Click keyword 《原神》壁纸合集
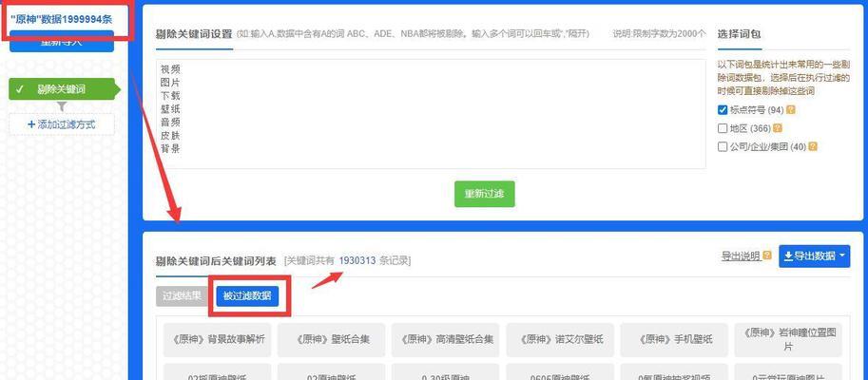868x380 pixels. [x=332, y=339]
